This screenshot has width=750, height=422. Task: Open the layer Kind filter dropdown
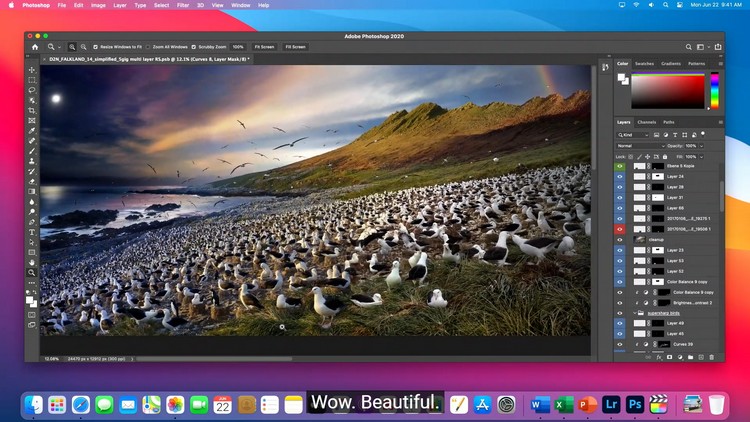pos(635,134)
